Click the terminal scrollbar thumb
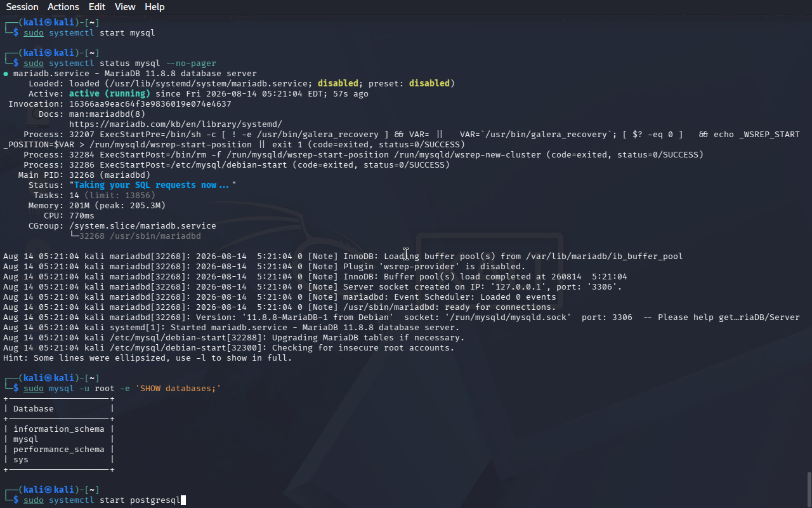Screen dimensions: 812x508 [x=809, y=489]
